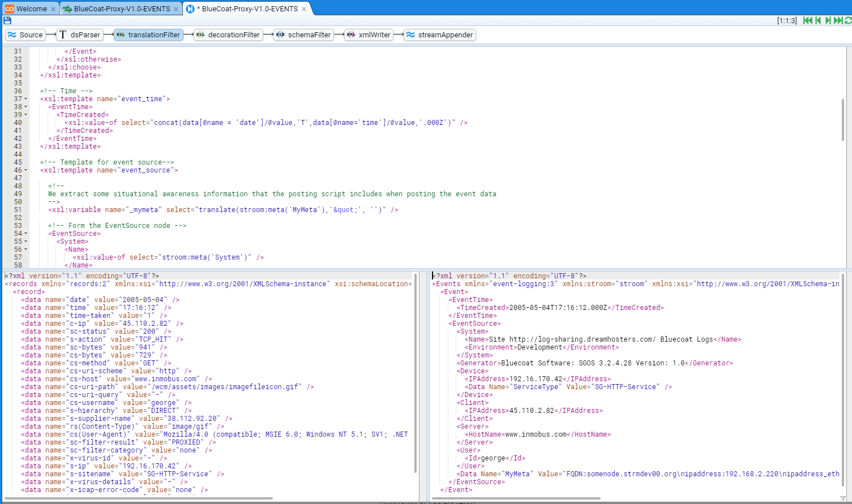The image size is (852, 504).
Task: Select the dsParser pipeline element
Action: tap(79, 35)
